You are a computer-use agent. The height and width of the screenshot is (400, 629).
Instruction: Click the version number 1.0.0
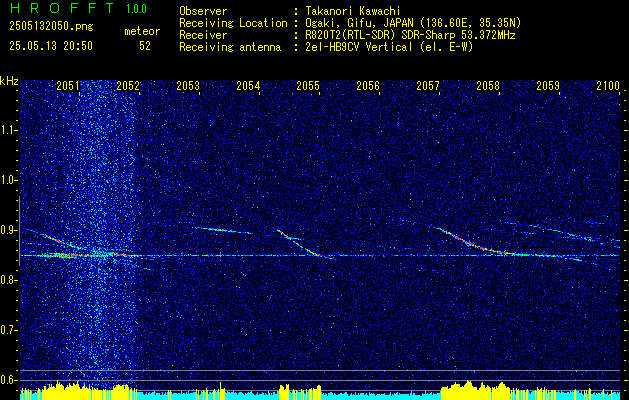(x=136, y=9)
